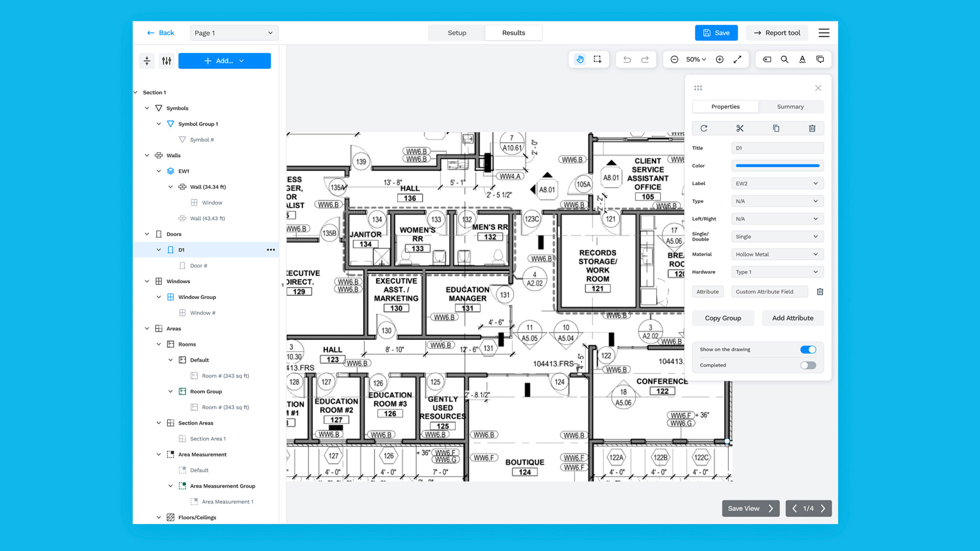This screenshot has height=551, width=980.
Task: Collapse the Walls tree section
Action: (x=147, y=156)
